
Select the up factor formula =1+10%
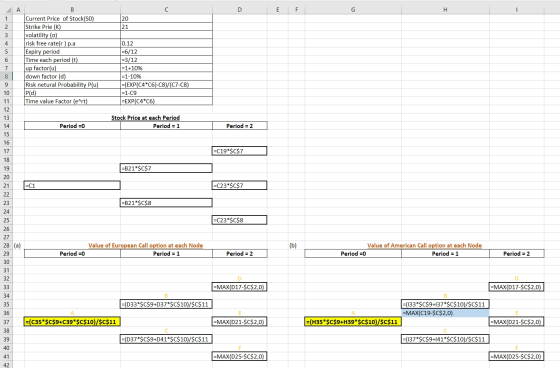[x=166, y=68]
